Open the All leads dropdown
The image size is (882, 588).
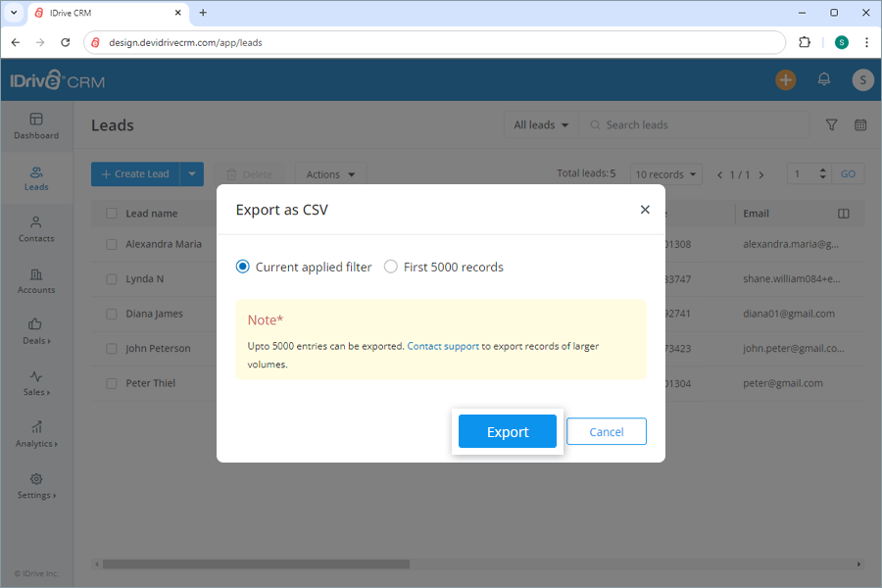[x=540, y=124]
